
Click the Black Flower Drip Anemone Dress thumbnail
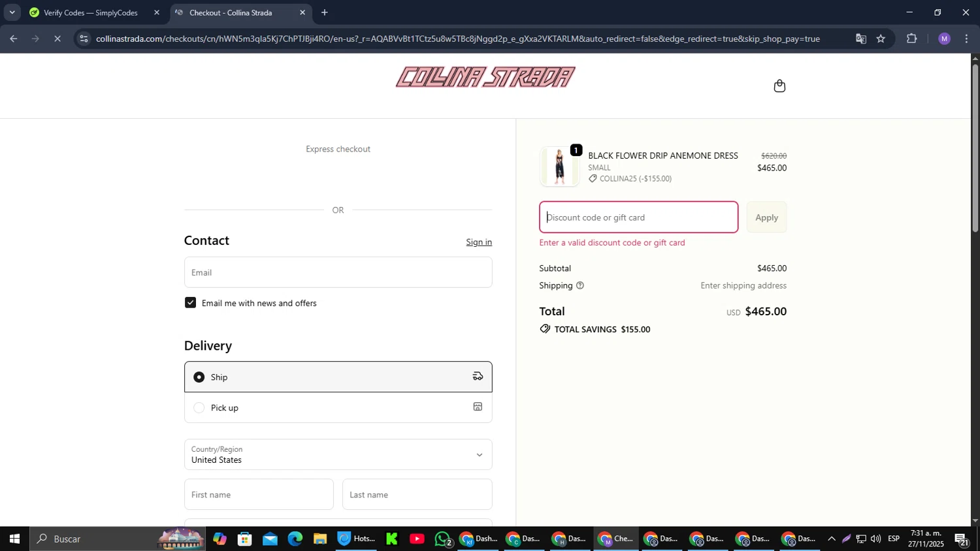[x=559, y=166]
